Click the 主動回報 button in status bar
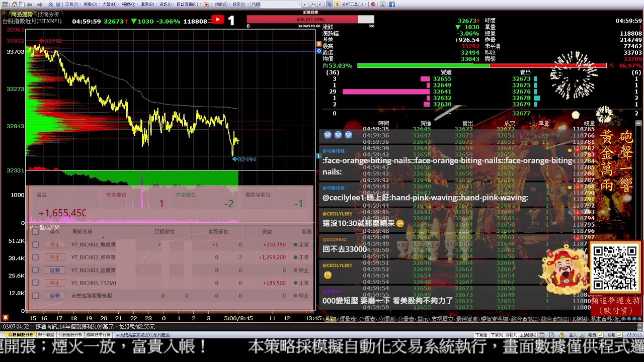 coord(528,334)
